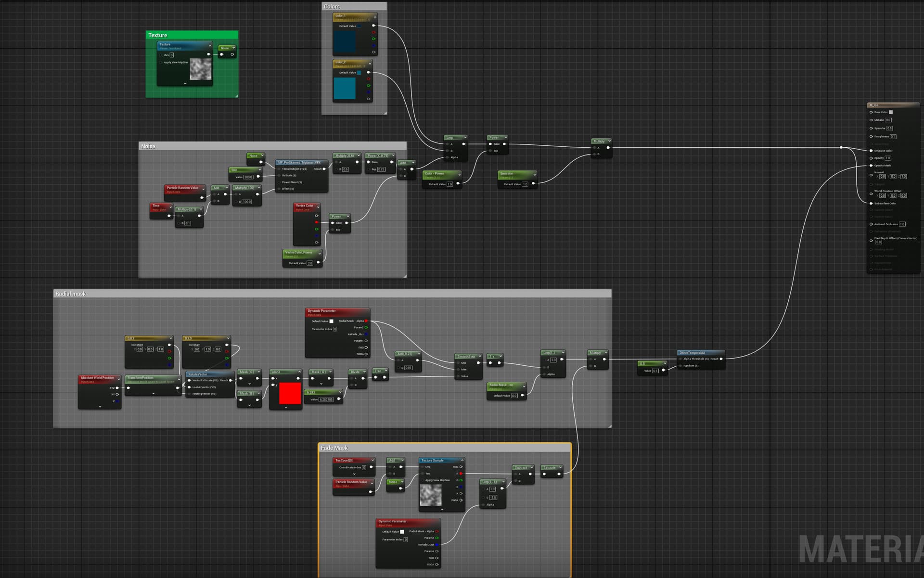924x578 pixels.
Task: Click the Value input pin on SmoothStep node
Action: pyautogui.click(x=458, y=376)
